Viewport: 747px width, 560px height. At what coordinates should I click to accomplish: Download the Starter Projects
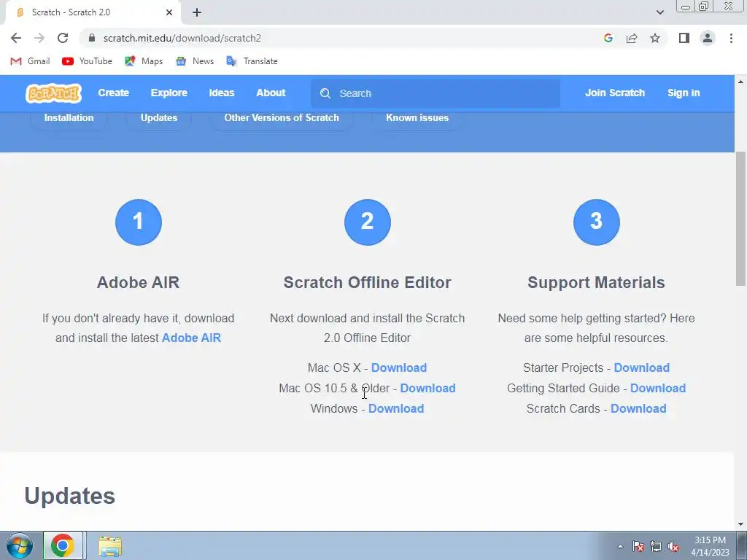[x=641, y=368]
